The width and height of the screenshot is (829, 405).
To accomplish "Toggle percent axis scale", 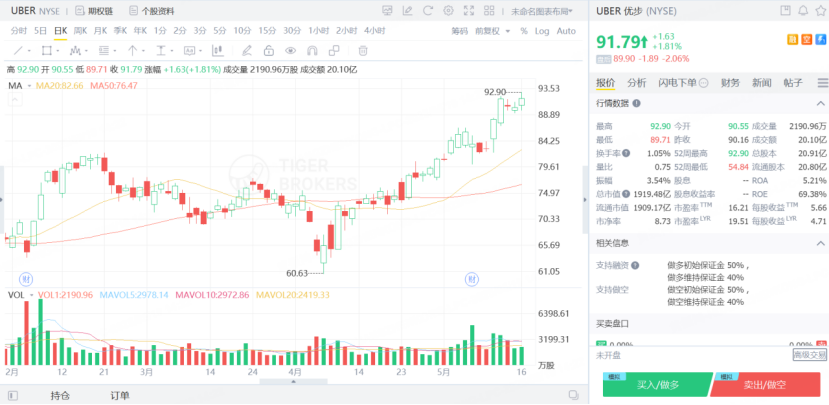I will [x=524, y=31].
